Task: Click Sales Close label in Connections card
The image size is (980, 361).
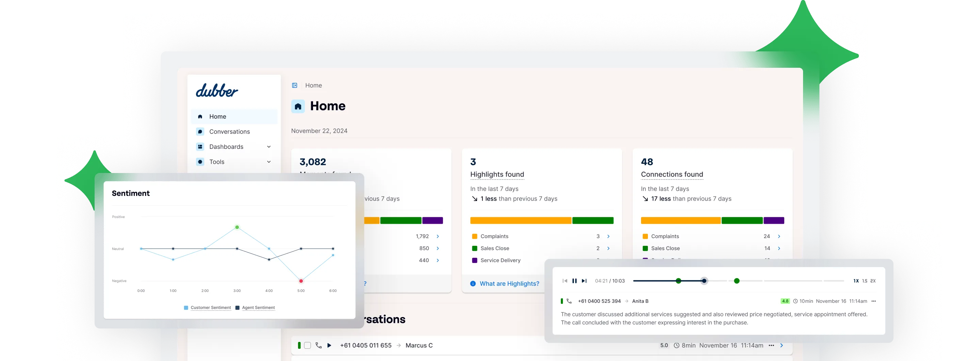Action: [x=665, y=248]
